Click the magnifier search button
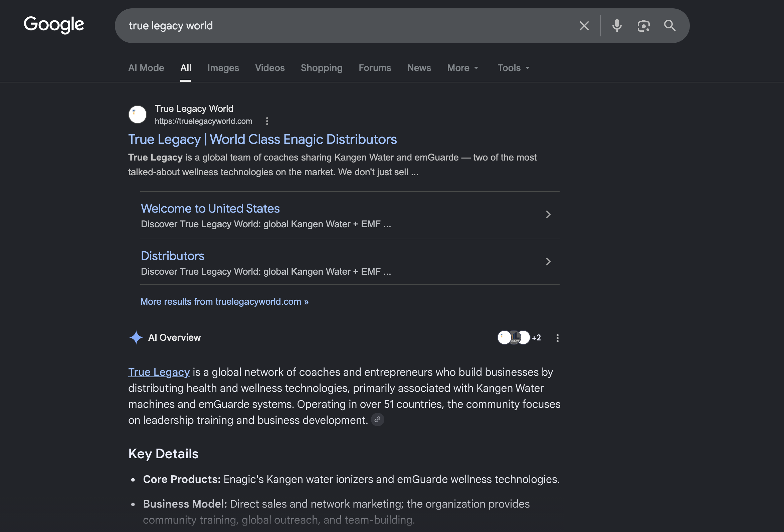 click(669, 26)
